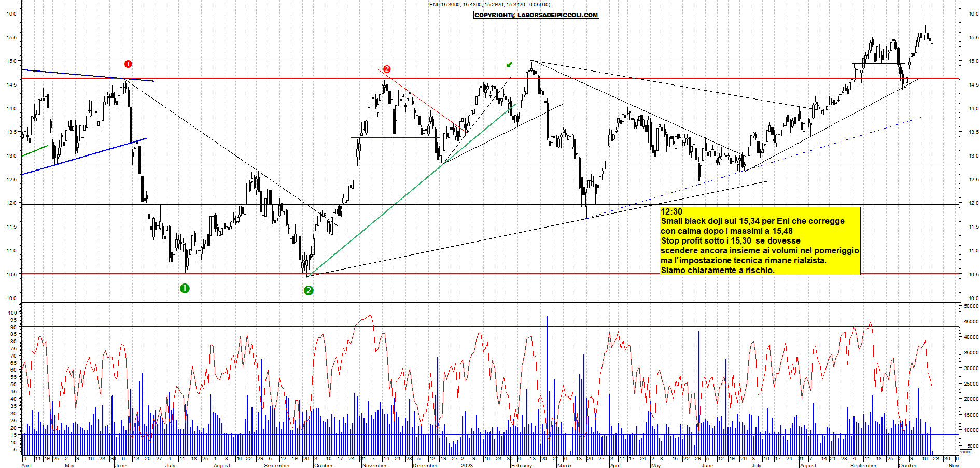The width and height of the screenshot is (980, 468).
Task: Click the 100 oscillator scale label
Action: click(x=12, y=313)
